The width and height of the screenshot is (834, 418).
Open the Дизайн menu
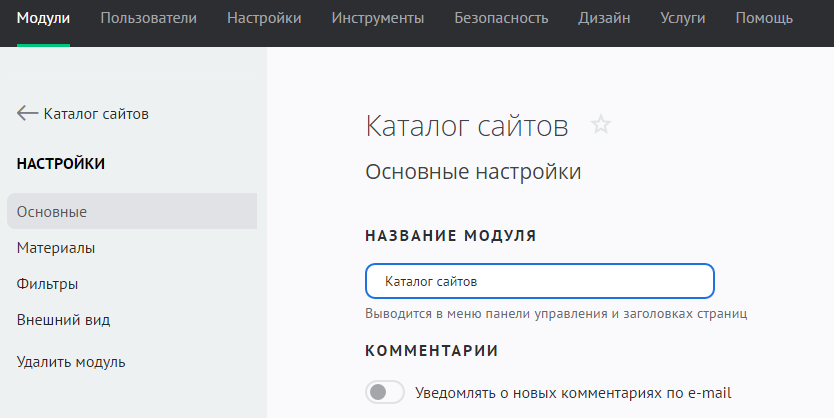click(604, 18)
